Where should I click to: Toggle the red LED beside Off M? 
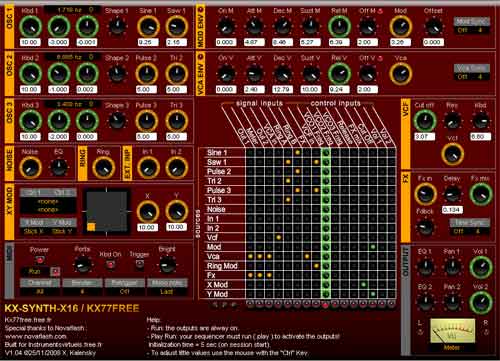point(380,11)
